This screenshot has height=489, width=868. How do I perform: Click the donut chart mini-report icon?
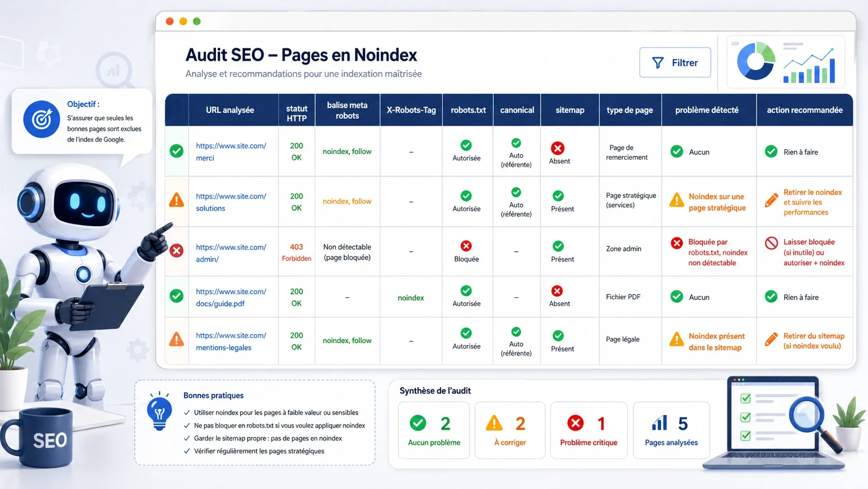[x=756, y=61]
